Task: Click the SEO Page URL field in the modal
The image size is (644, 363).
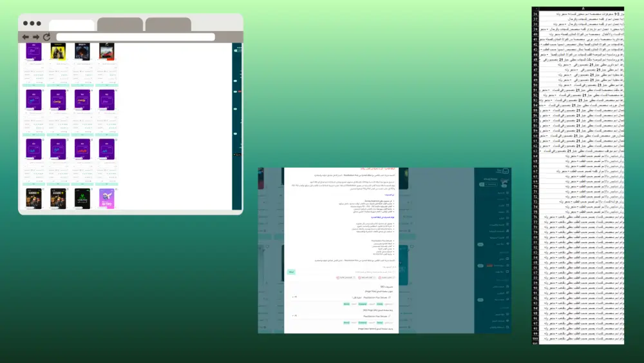Action: [x=341, y=316]
